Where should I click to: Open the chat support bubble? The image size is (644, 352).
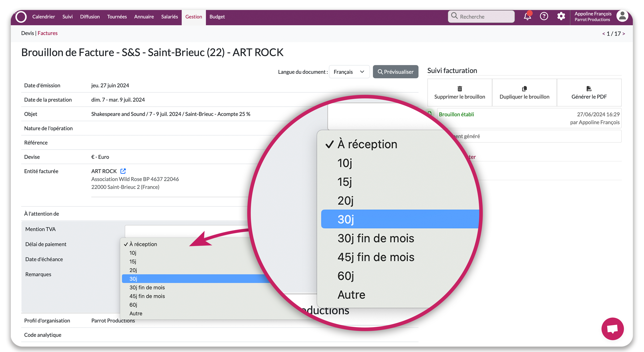[612, 329]
